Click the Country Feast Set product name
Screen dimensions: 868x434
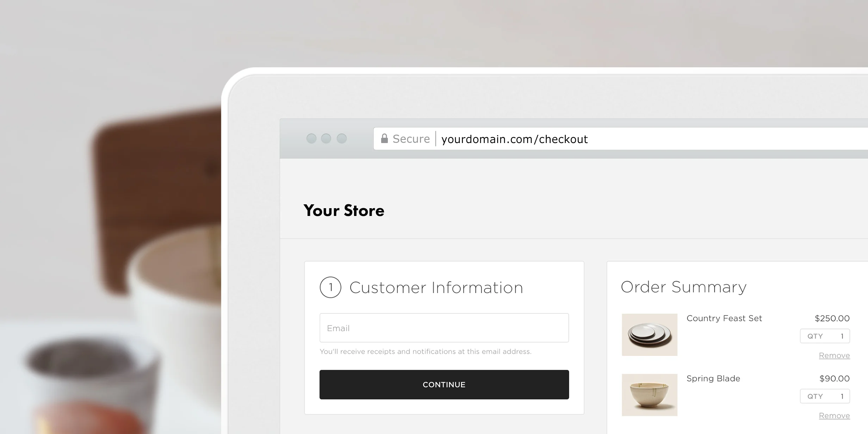[x=724, y=318]
